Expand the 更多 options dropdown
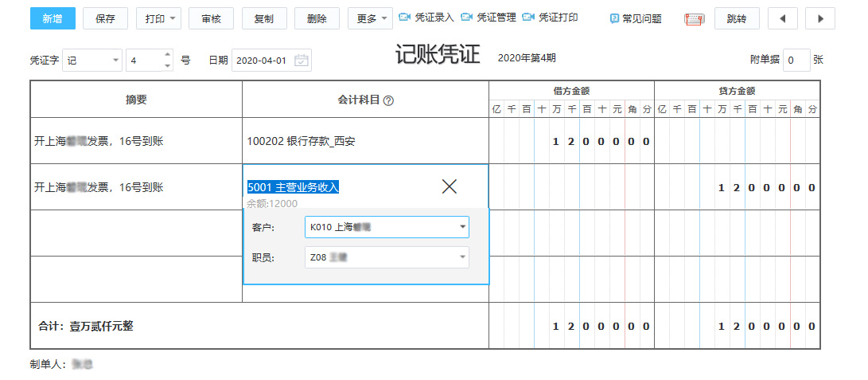 [370, 19]
